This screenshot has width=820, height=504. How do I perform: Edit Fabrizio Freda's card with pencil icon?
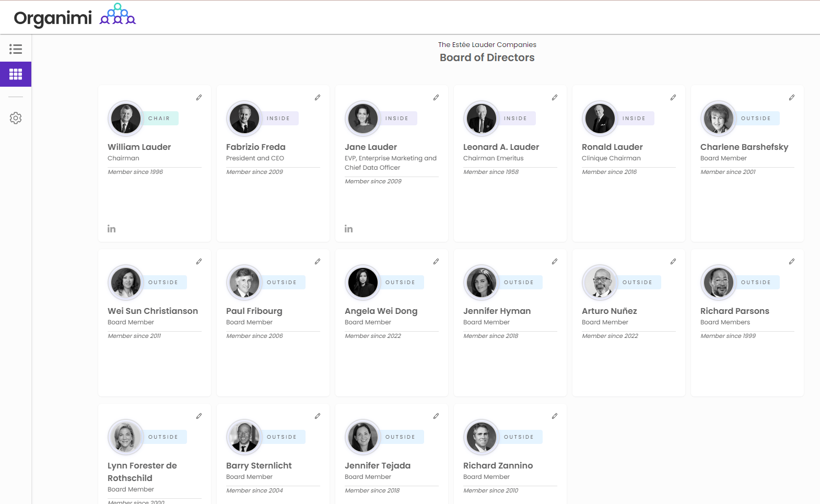[x=318, y=98]
